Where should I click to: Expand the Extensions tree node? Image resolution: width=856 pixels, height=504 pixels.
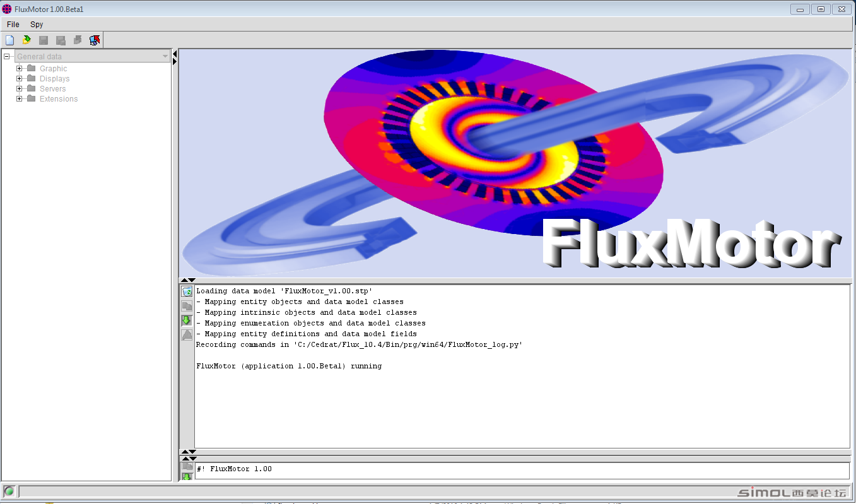19,99
